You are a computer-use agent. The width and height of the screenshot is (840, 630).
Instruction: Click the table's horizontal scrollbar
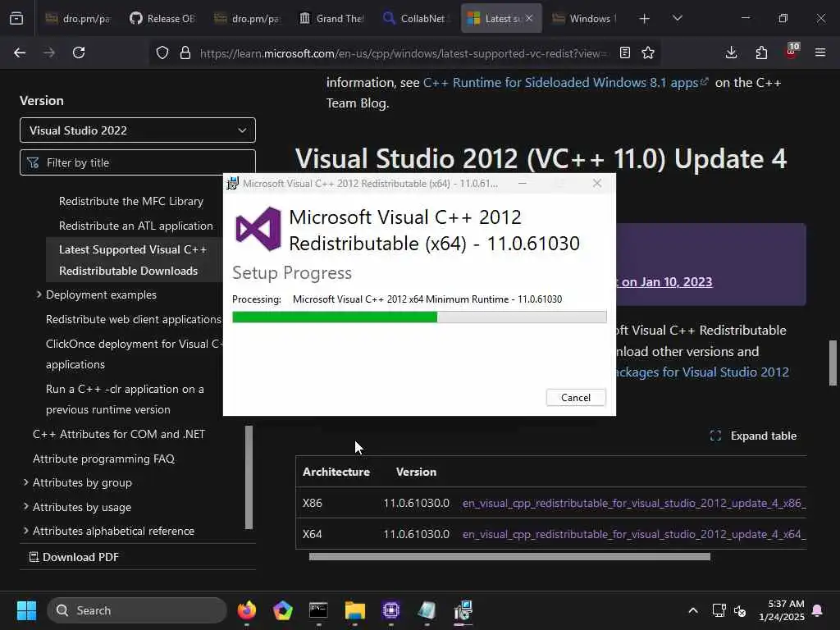(x=509, y=557)
